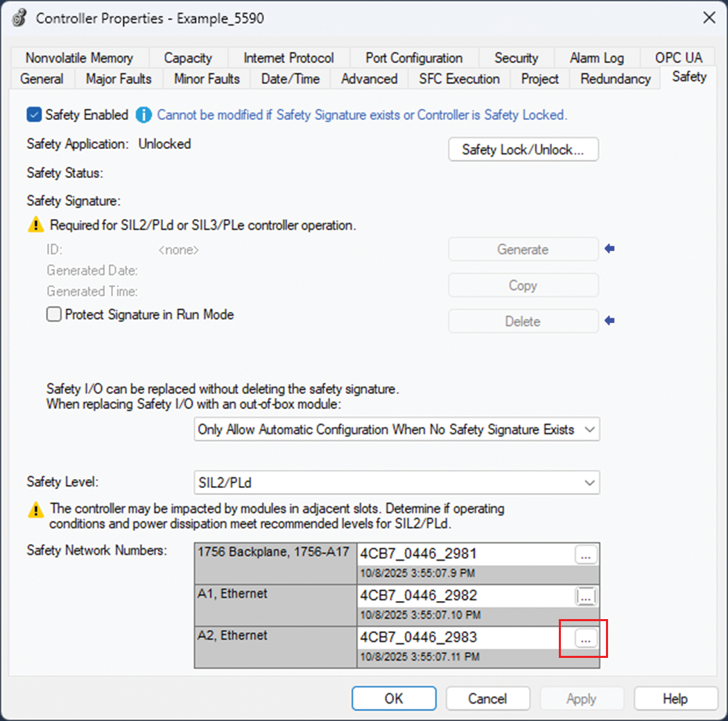Open ellipsis button for 1756 Backplane network number
The height and width of the screenshot is (721, 728).
[586, 555]
